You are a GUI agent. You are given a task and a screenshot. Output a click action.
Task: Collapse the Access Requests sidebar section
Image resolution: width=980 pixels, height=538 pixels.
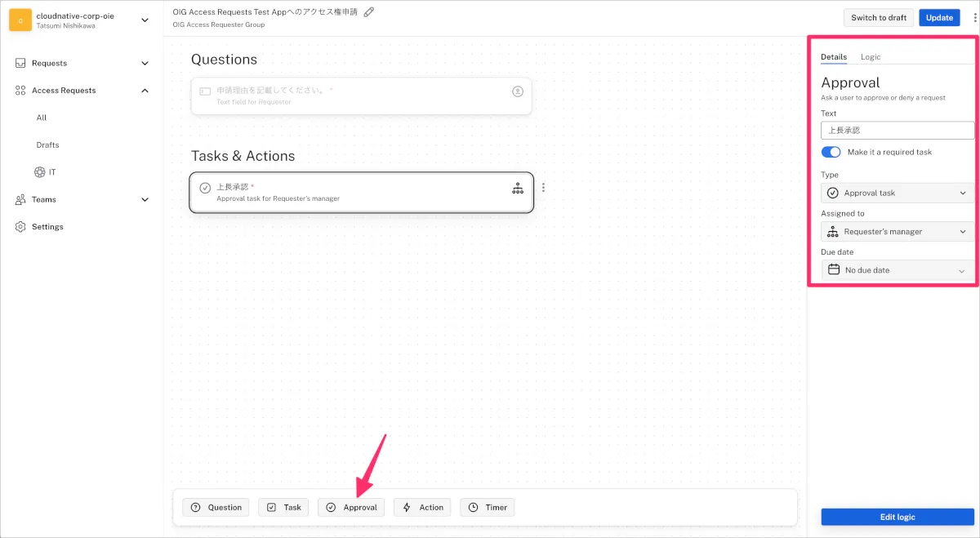click(x=145, y=91)
